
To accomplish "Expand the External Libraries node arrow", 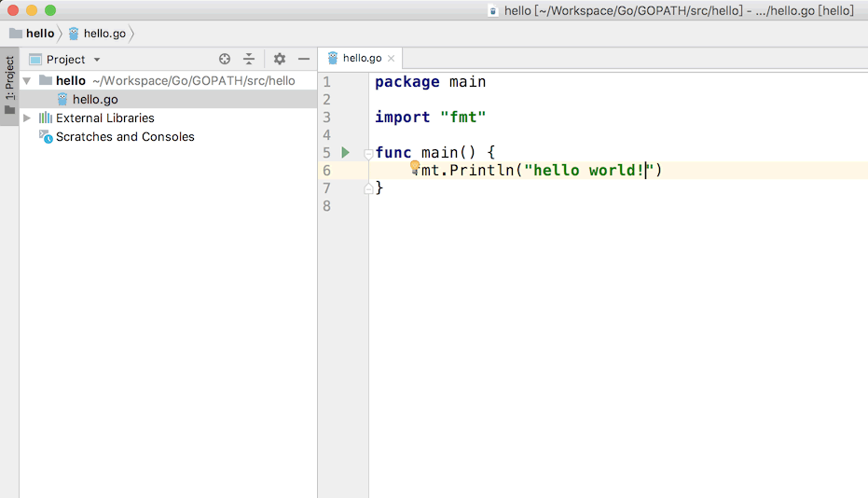I will click(27, 118).
